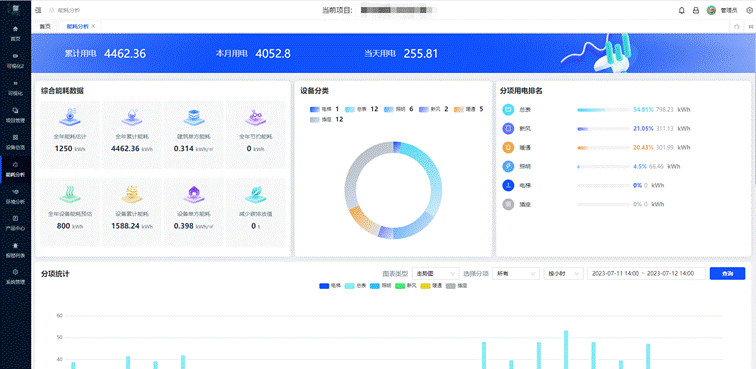This screenshot has width=756, height=369.
Task: Click the 全年累计能耗 card icon
Action: (x=132, y=117)
